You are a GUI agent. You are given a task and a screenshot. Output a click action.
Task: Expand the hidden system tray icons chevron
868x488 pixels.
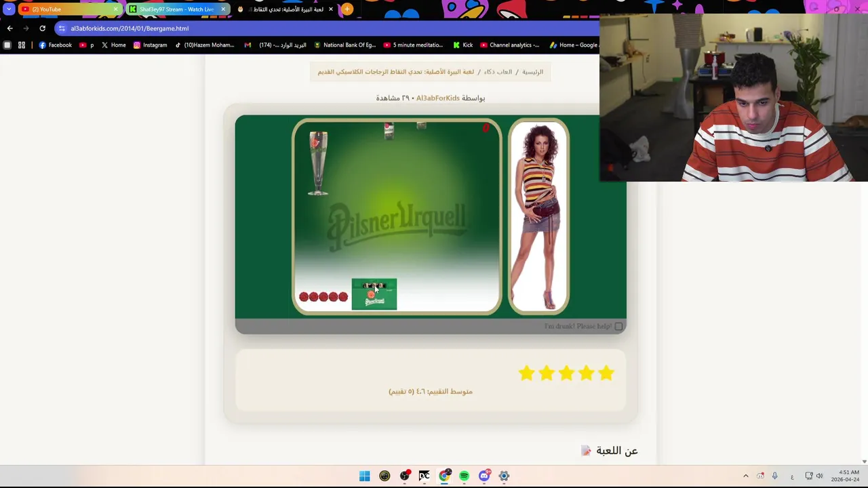[x=746, y=476]
